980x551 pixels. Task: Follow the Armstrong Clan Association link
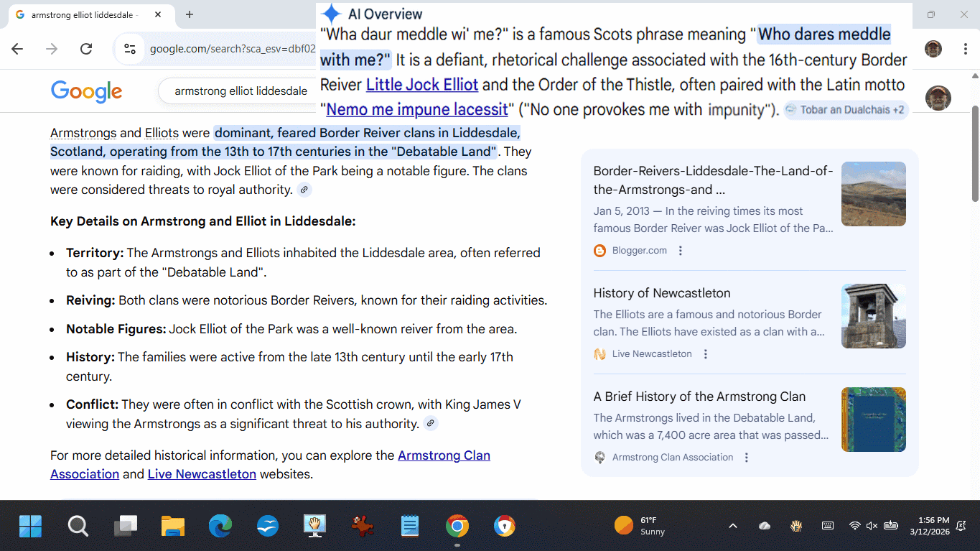point(444,455)
